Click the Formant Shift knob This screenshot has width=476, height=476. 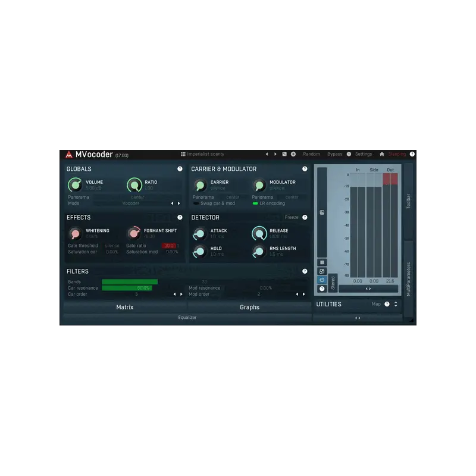click(134, 233)
